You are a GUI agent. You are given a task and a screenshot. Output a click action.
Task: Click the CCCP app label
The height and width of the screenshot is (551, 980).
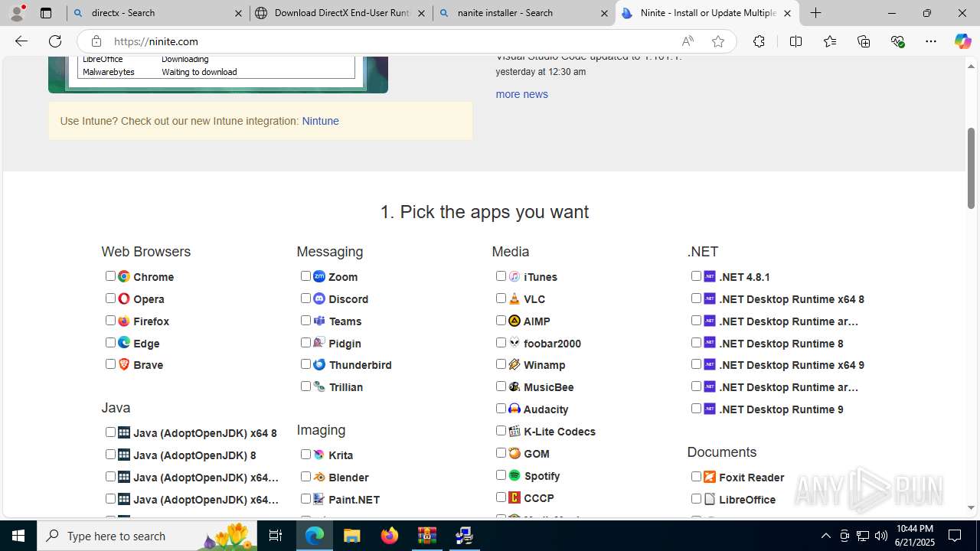pos(538,498)
